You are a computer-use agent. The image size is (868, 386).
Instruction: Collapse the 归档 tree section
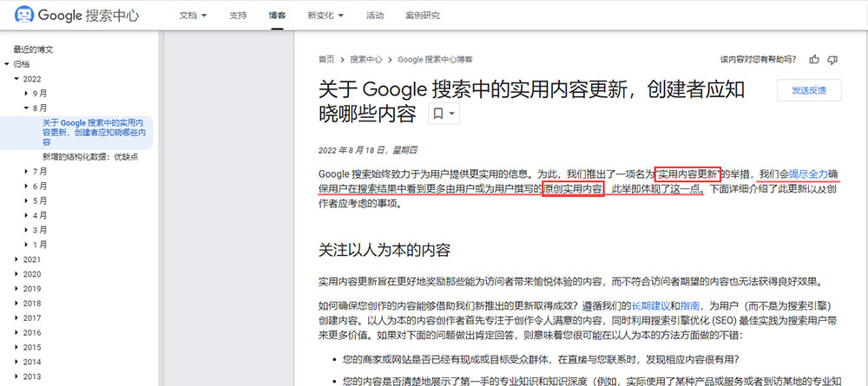(7, 64)
